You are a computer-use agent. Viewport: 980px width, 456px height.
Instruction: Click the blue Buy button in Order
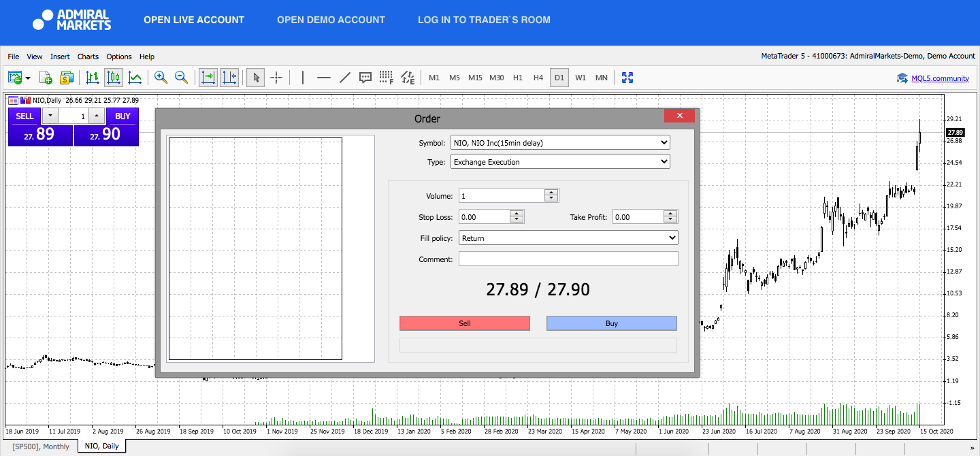pos(612,323)
